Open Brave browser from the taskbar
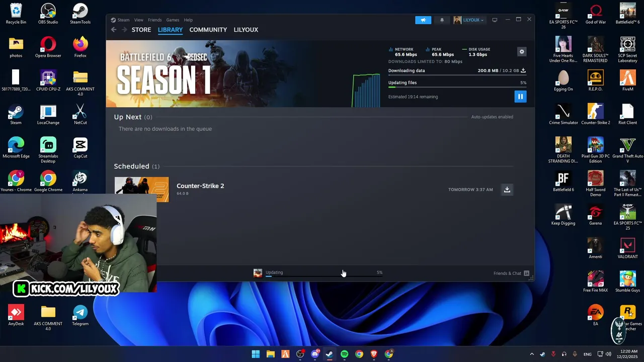 (374, 354)
